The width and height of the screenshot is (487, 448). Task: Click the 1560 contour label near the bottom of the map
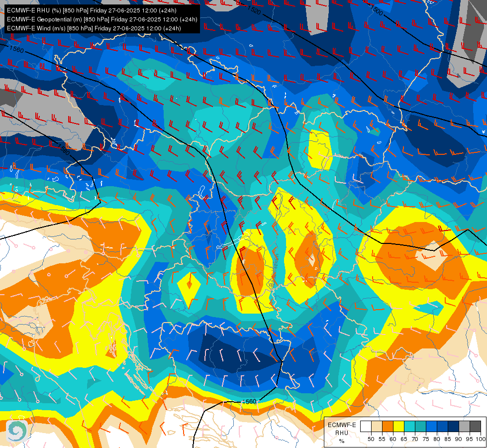tap(249, 402)
